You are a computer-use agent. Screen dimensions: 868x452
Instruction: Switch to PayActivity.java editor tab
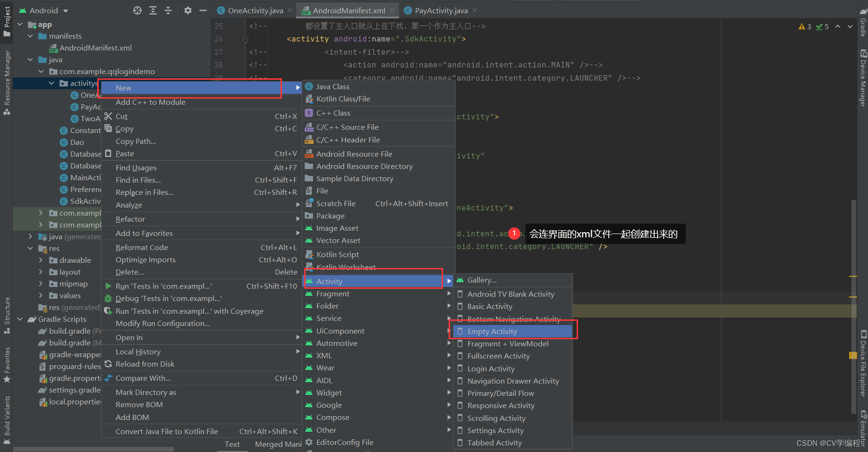442,10
